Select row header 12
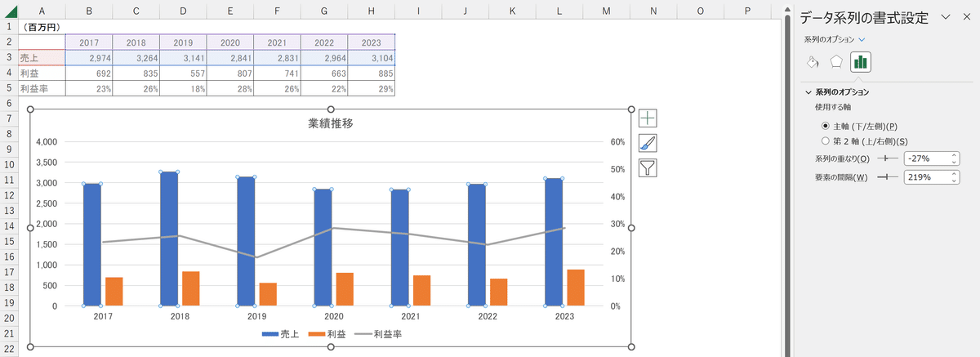 point(8,195)
